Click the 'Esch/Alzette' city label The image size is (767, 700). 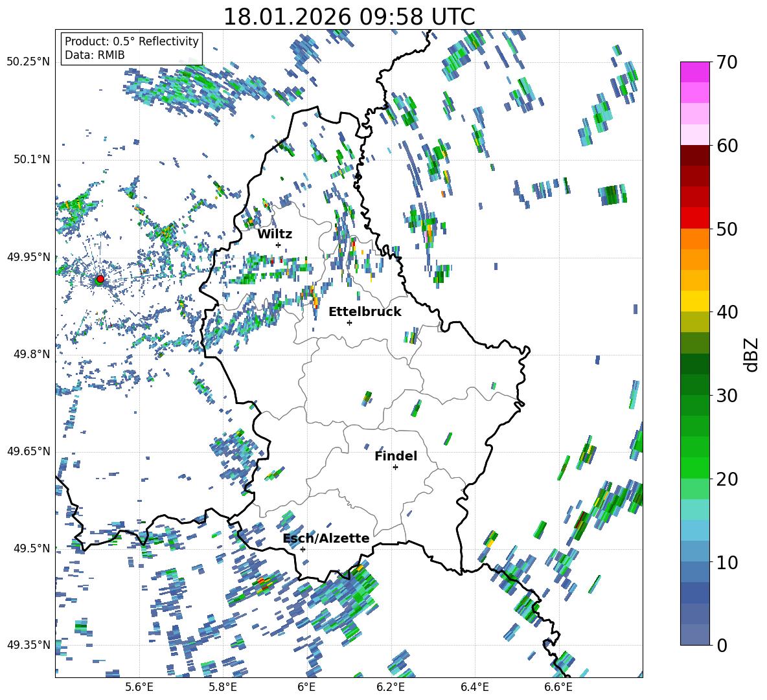(x=326, y=538)
